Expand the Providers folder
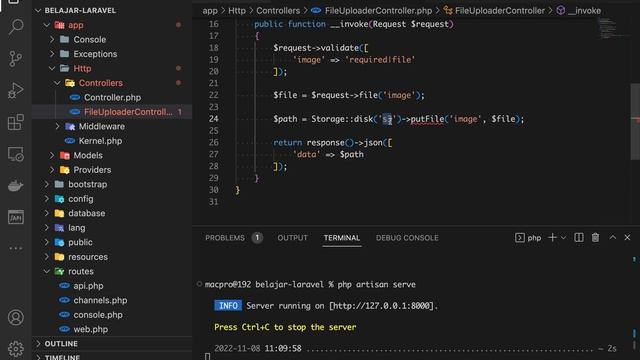Image resolution: width=640 pixels, height=360 pixels. pos(52,170)
